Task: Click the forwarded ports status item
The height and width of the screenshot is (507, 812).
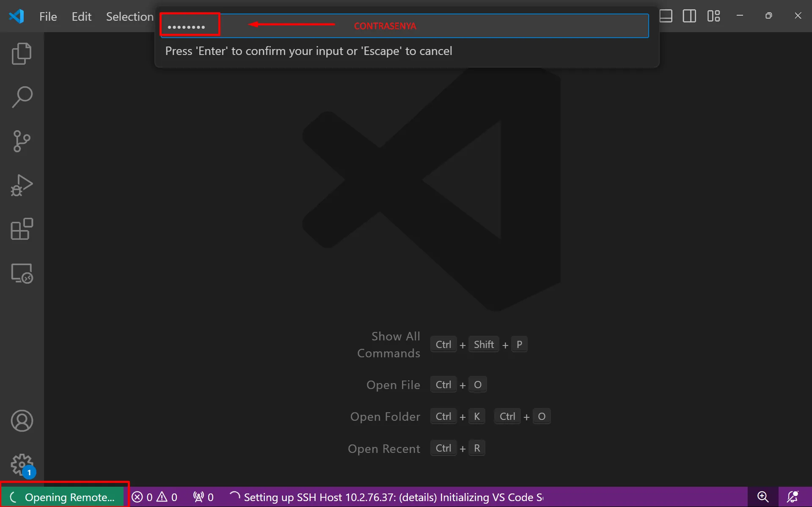Action: (x=204, y=497)
